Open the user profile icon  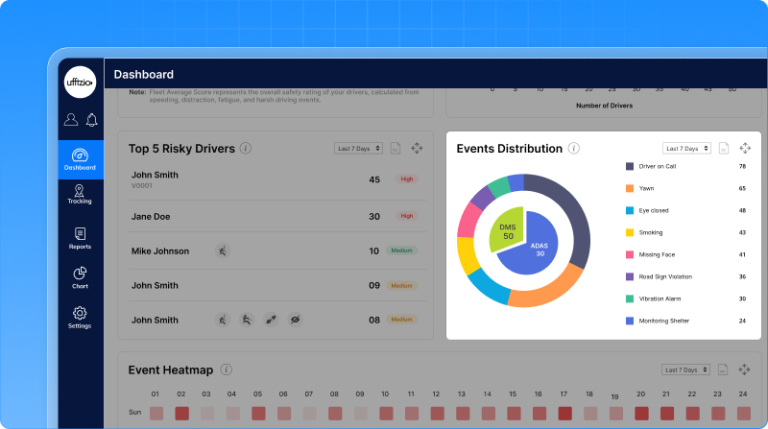coord(70,120)
